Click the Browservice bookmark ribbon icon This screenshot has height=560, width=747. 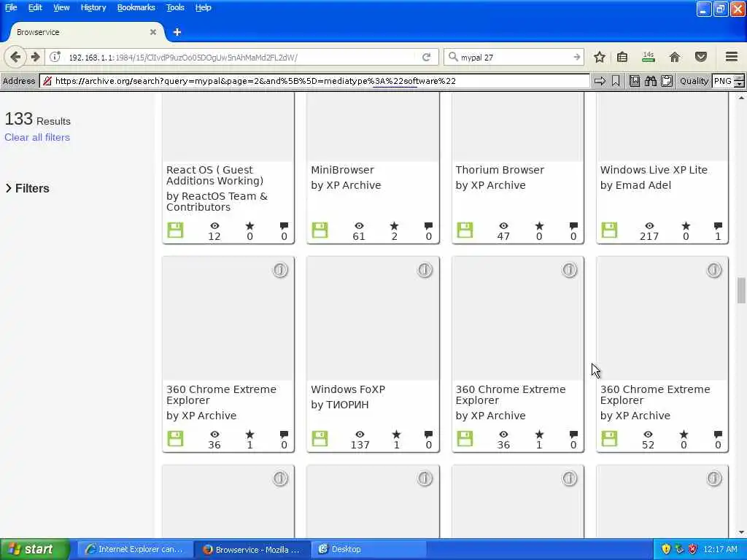pyautogui.click(x=616, y=81)
